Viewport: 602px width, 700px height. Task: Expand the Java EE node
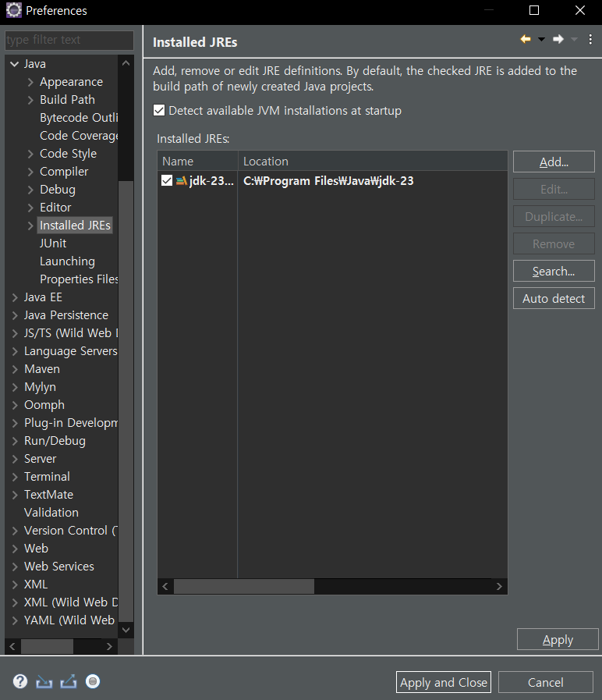[x=15, y=297]
